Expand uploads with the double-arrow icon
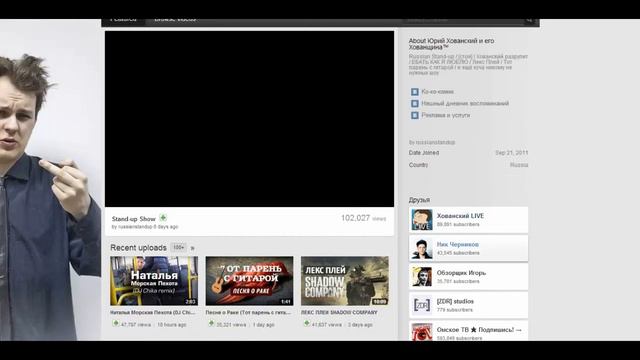Image resolution: width=640 pixels, height=360 pixels. (x=193, y=248)
